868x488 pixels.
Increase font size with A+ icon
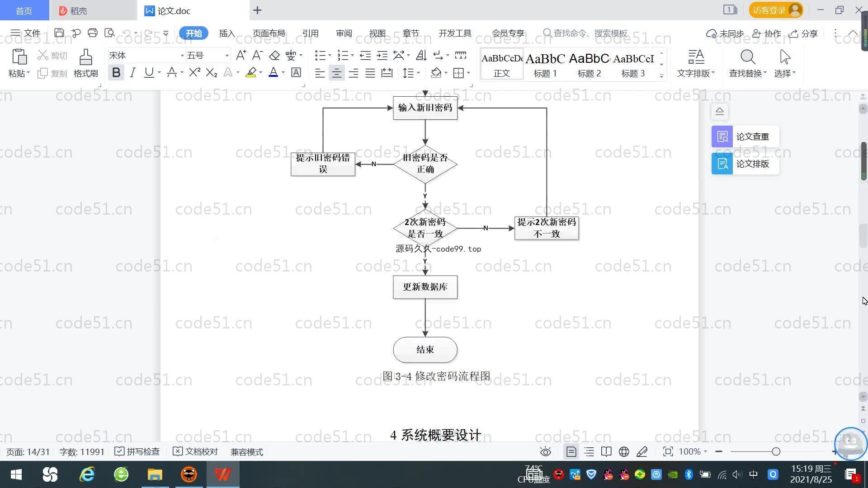[241, 55]
